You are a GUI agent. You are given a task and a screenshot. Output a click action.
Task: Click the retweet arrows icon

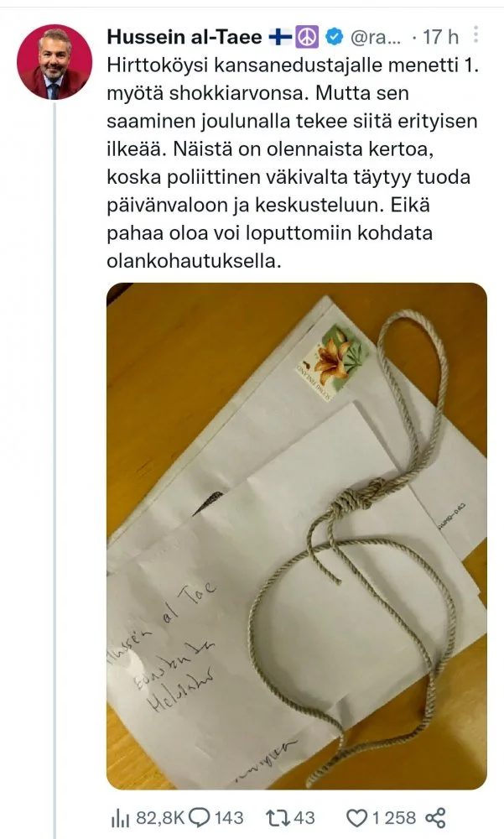point(278,817)
